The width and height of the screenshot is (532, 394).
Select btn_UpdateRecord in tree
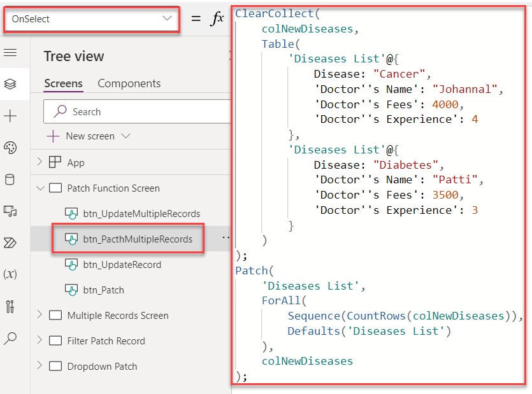coord(122,265)
